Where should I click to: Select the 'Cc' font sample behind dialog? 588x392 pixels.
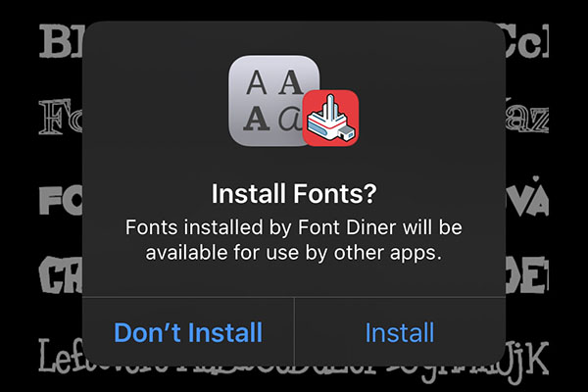[x=527, y=41]
